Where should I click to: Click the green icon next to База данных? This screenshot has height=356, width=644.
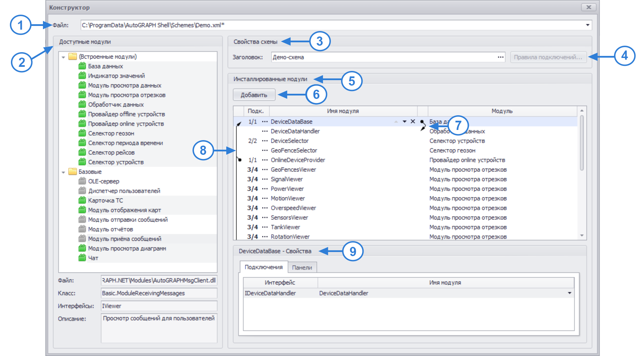tap(82, 66)
